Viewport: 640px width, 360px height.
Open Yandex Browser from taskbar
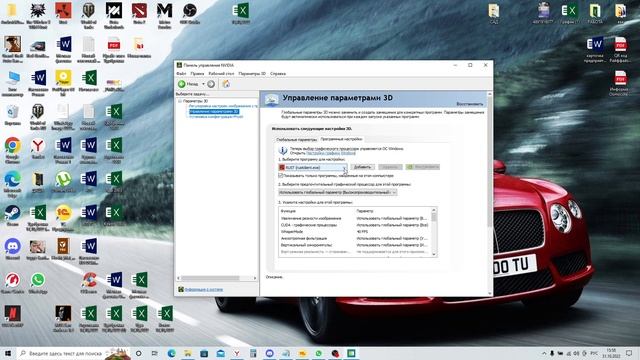coord(237,353)
